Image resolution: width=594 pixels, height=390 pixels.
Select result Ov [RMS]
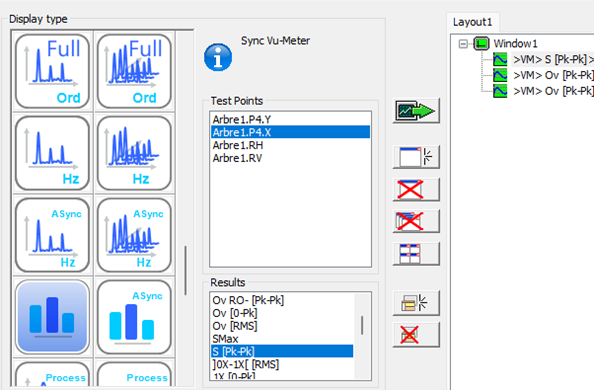(x=282, y=326)
